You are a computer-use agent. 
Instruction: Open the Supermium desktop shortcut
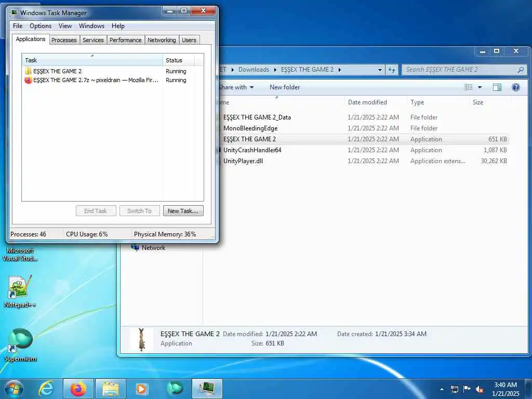(x=20, y=345)
